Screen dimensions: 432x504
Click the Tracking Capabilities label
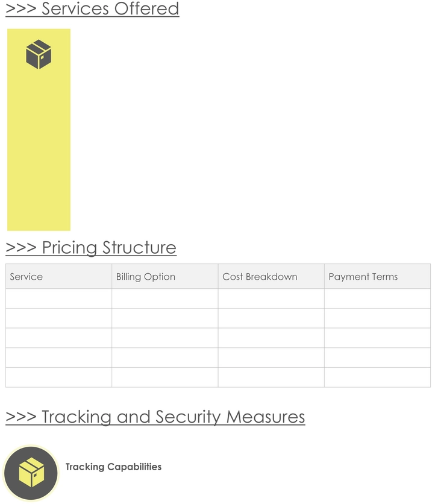[113, 467]
